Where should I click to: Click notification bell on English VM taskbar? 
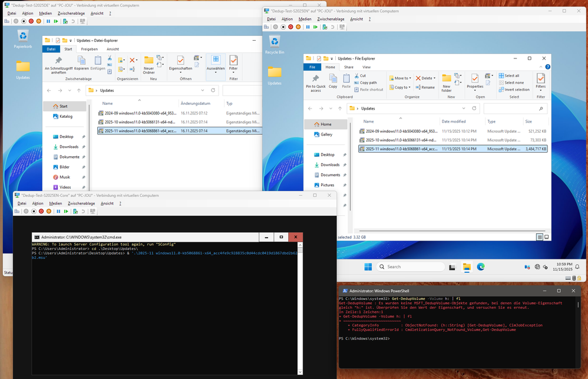(x=577, y=267)
